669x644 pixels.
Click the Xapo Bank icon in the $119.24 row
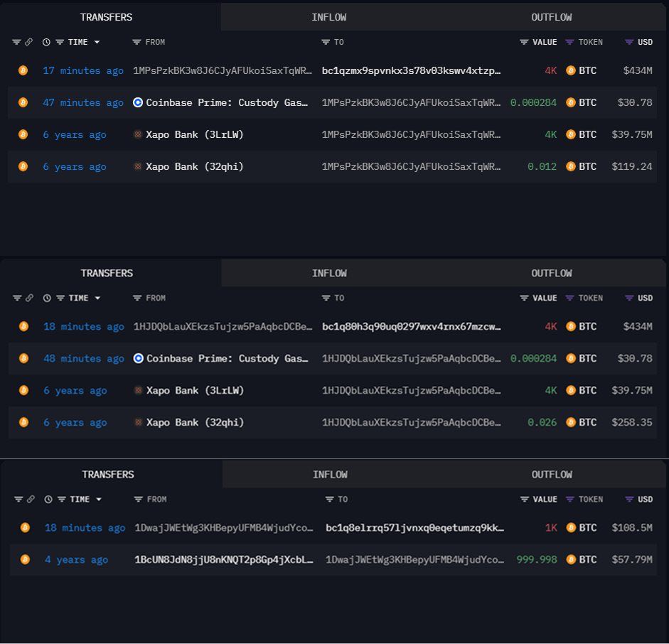138,166
